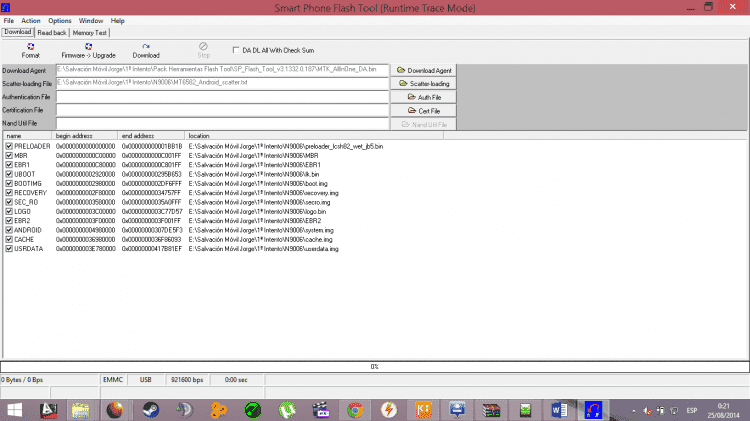Viewport: 750px width, 421px height.
Task: Uncheck the EBR2 partition checkbox
Action: pos(9,221)
